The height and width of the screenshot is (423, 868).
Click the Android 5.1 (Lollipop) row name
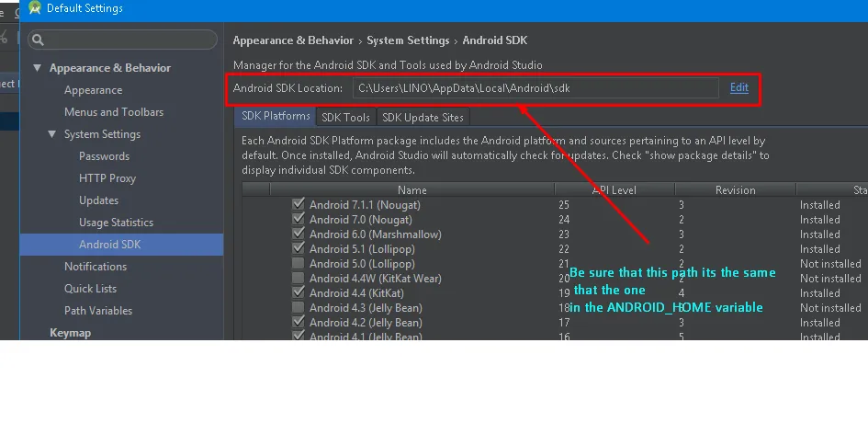[362, 249]
